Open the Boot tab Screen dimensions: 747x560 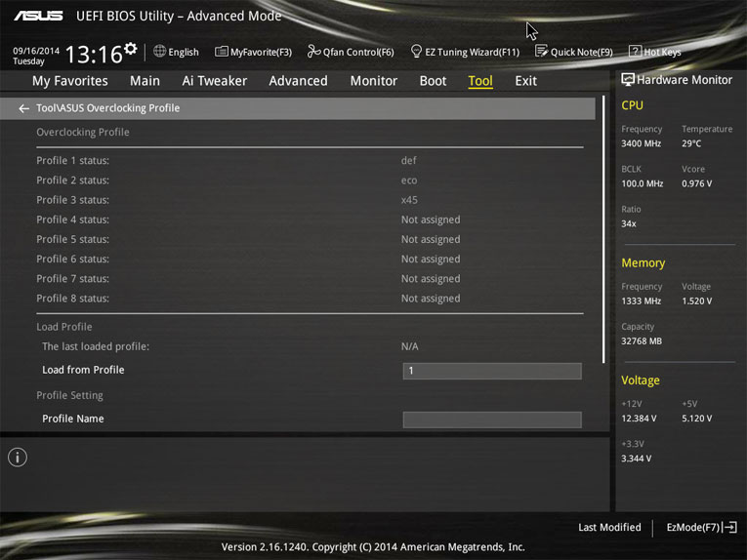(x=433, y=81)
